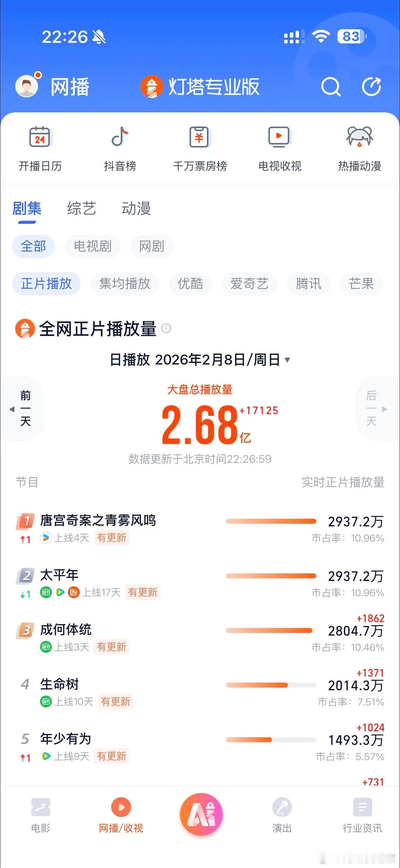Screen dimensions: 400x868
Task: Open the 抖音榜 music note icon
Action: 120,137
